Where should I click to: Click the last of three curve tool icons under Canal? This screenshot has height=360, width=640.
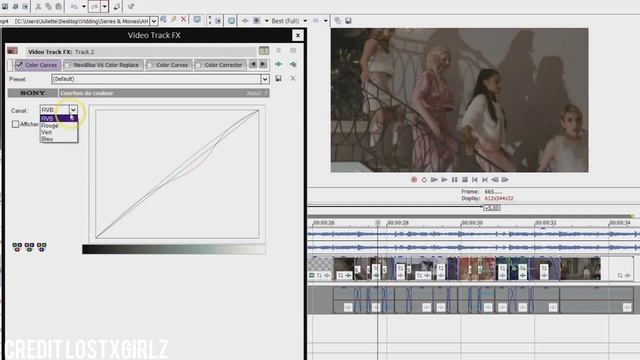tap(42, 247)
